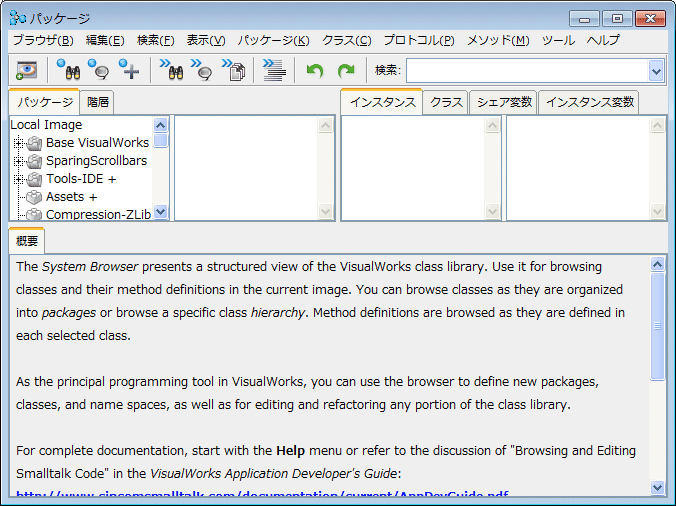Click the package list scroll-down arrow
Screen dimensions: 676x506
point(161,212)
